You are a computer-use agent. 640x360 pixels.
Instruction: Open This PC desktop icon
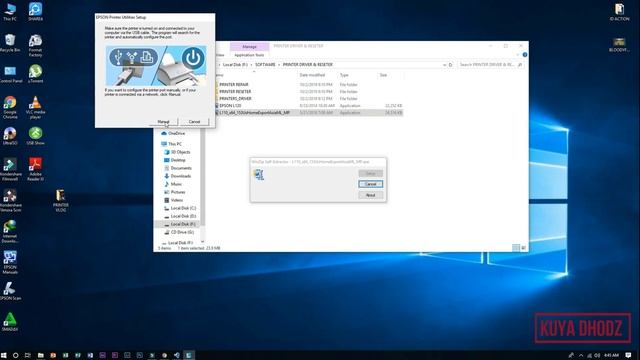tap(10, 12)
